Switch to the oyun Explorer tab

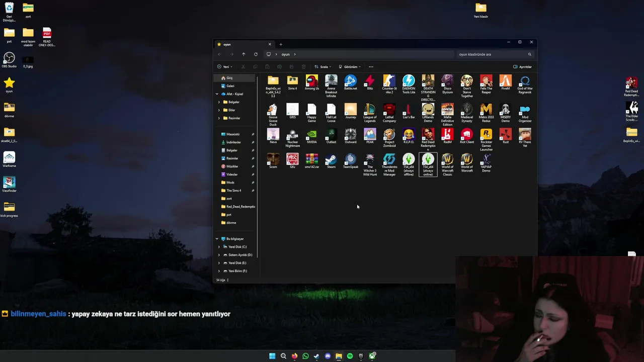point(244,44)
